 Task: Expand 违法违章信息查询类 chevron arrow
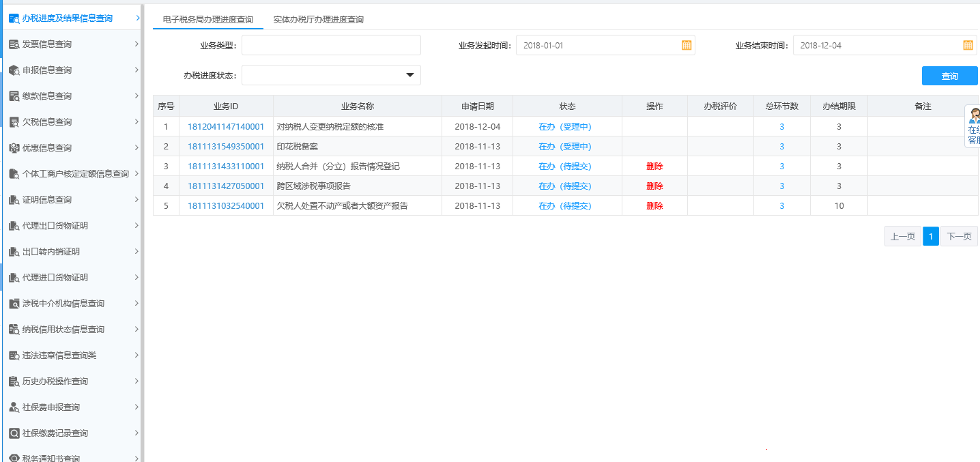pyautogui.click(x=136, y=356)
